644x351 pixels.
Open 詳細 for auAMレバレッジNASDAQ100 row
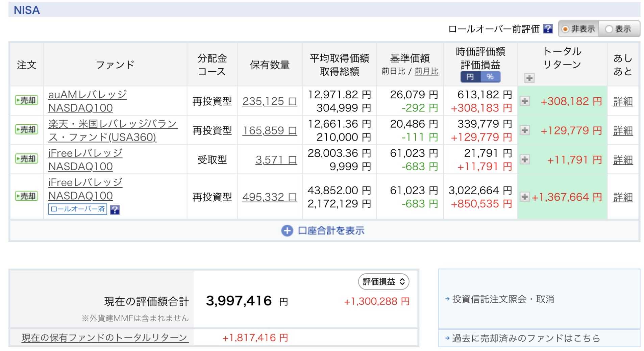coord(623,101)
